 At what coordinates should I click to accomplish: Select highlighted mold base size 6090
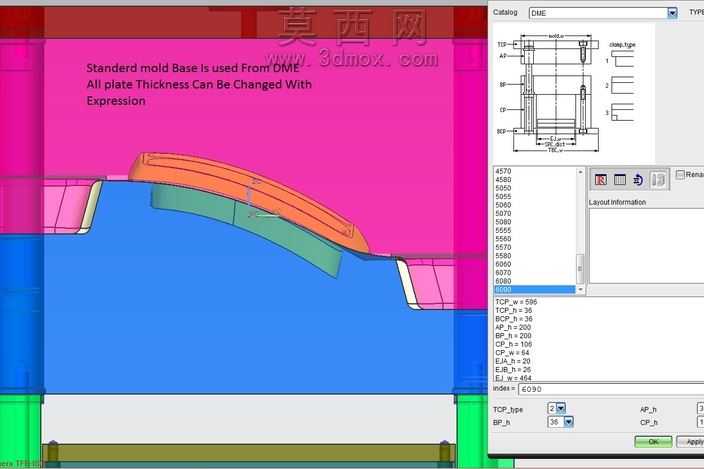[534, 289]
